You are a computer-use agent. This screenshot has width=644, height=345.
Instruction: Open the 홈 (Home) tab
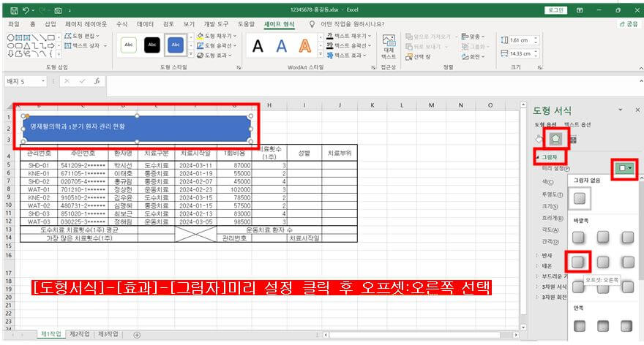pos(32,24)
